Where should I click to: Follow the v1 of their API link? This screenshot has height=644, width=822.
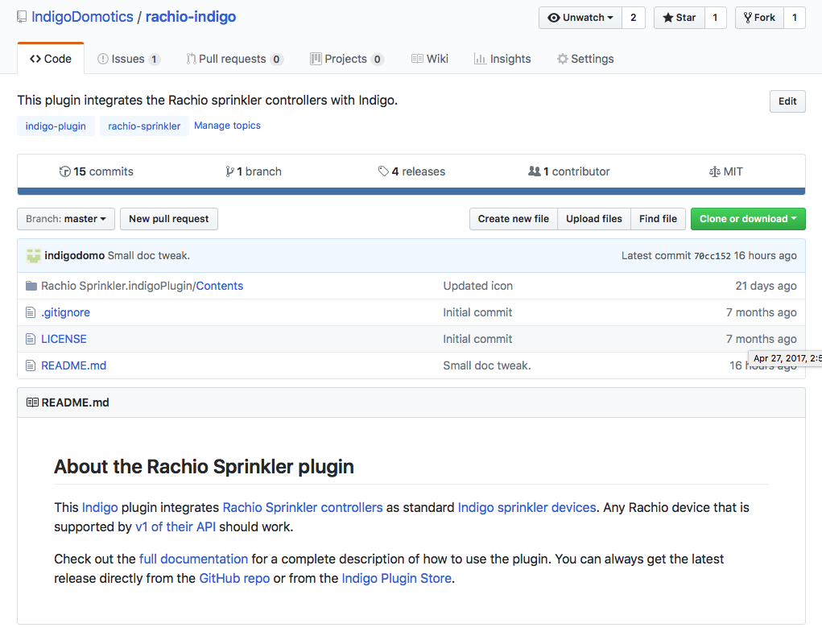point(176,527)
